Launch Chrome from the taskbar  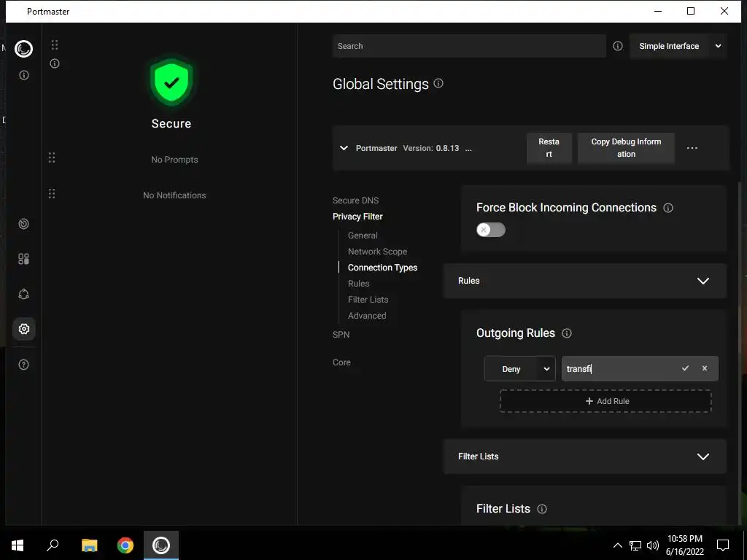pos(125,545)
